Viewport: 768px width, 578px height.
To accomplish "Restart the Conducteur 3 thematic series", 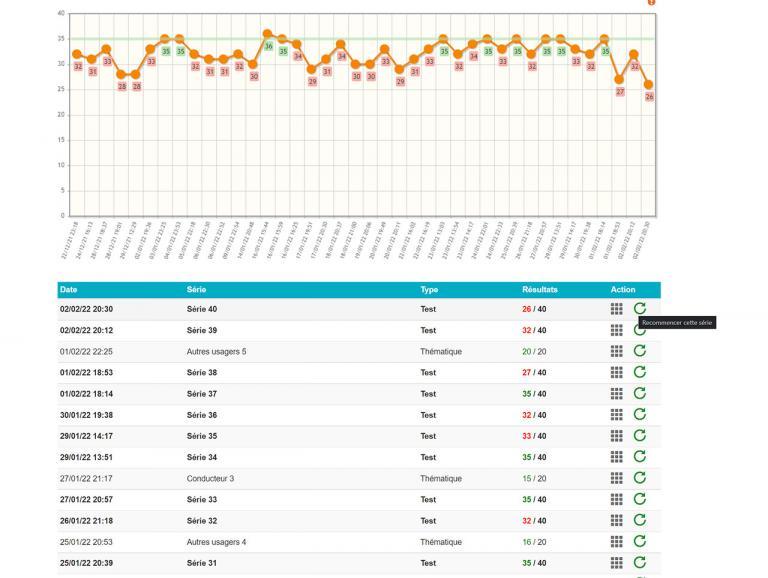I will pyautogui.click(x=640, y=478).
